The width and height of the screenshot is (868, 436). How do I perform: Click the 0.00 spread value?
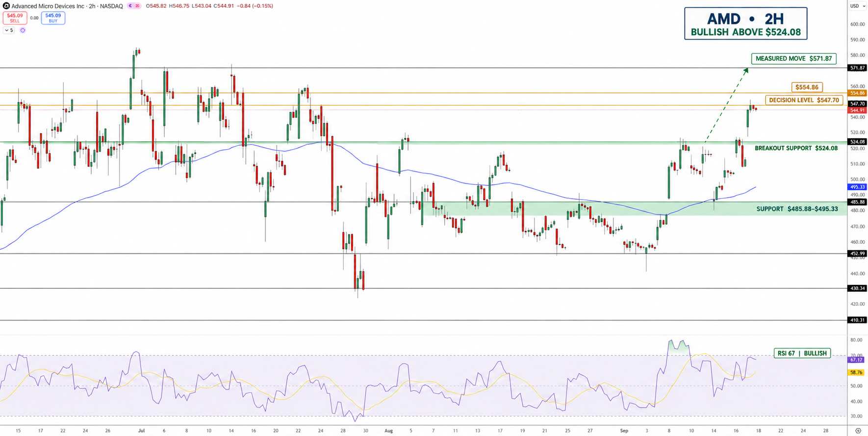[x=34, y=18]
